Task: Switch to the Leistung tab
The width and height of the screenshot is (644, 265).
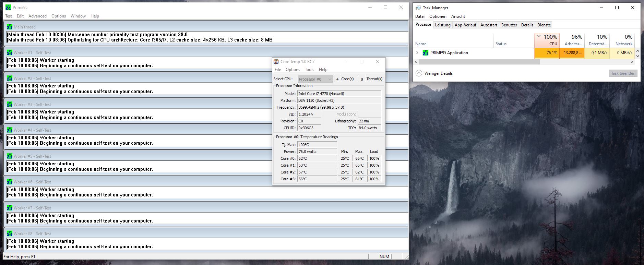Action: coord(443,25)
